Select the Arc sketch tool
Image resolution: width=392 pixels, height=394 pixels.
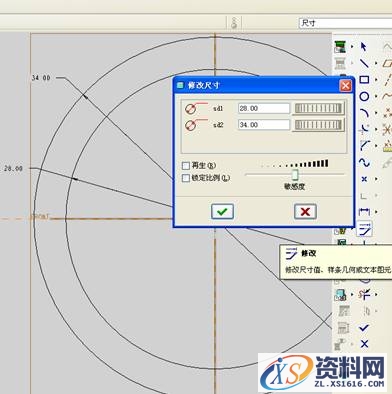tap(364, 113)
